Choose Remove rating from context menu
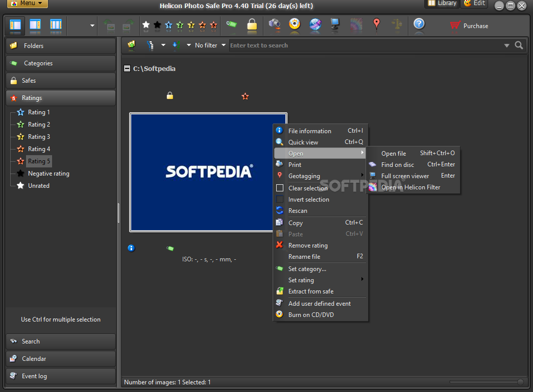 pos(320,246)
